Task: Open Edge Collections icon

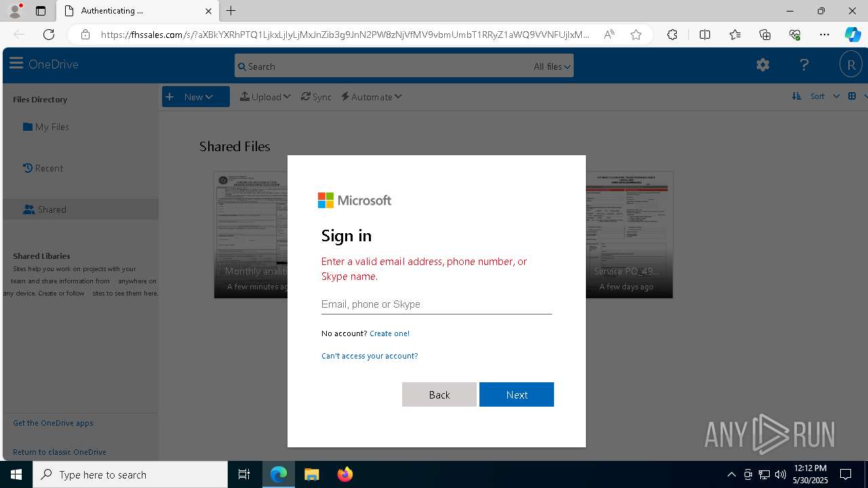Action: click(x=765, y=35)
